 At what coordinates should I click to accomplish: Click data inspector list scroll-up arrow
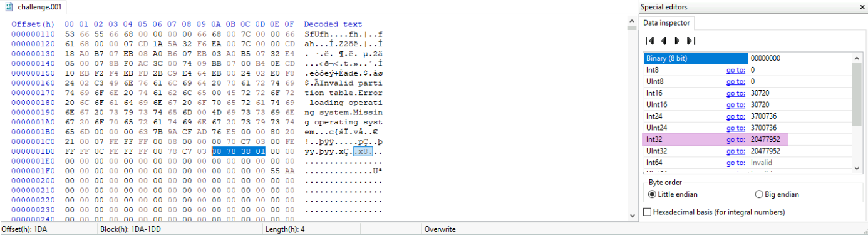pos(857,57)
